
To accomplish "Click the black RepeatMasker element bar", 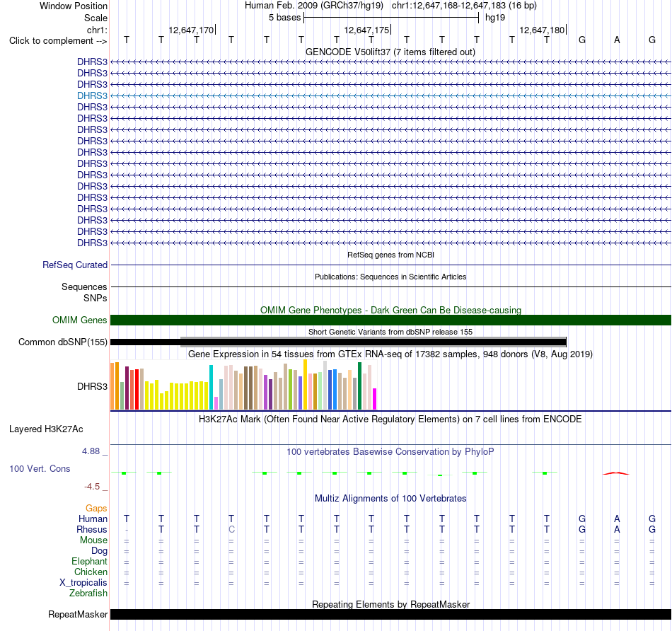I will (390, 614).
